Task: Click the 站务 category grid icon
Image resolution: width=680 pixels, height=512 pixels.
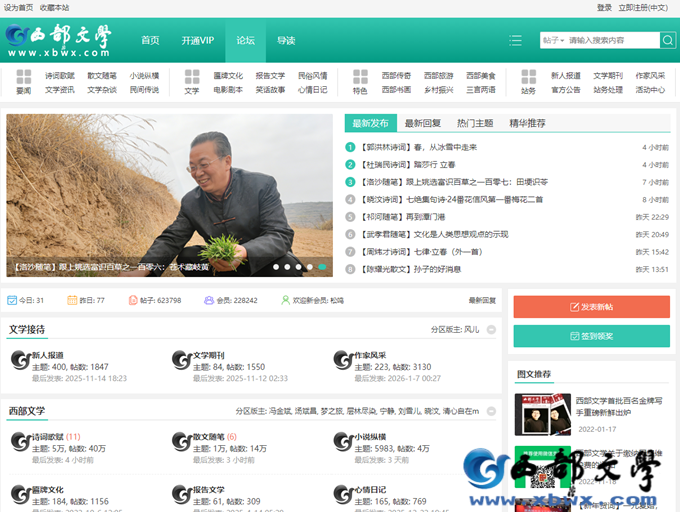Action: pos(528,77)
